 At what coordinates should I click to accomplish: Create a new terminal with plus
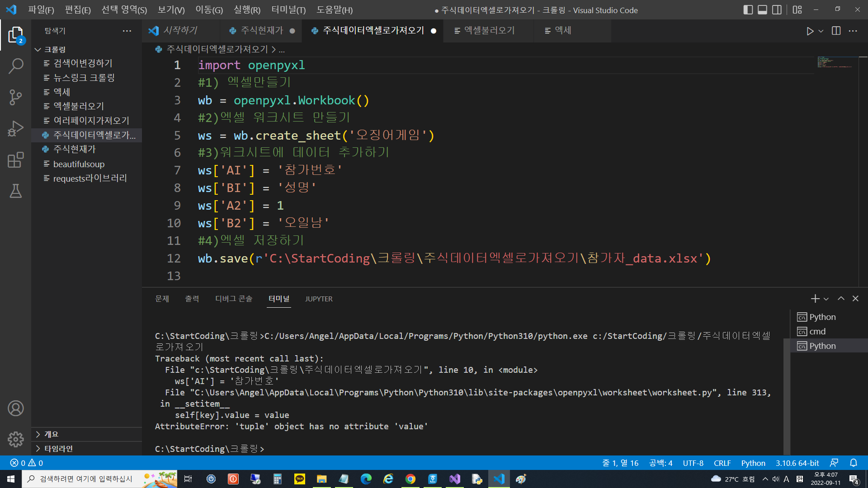(x=815, y=299)
